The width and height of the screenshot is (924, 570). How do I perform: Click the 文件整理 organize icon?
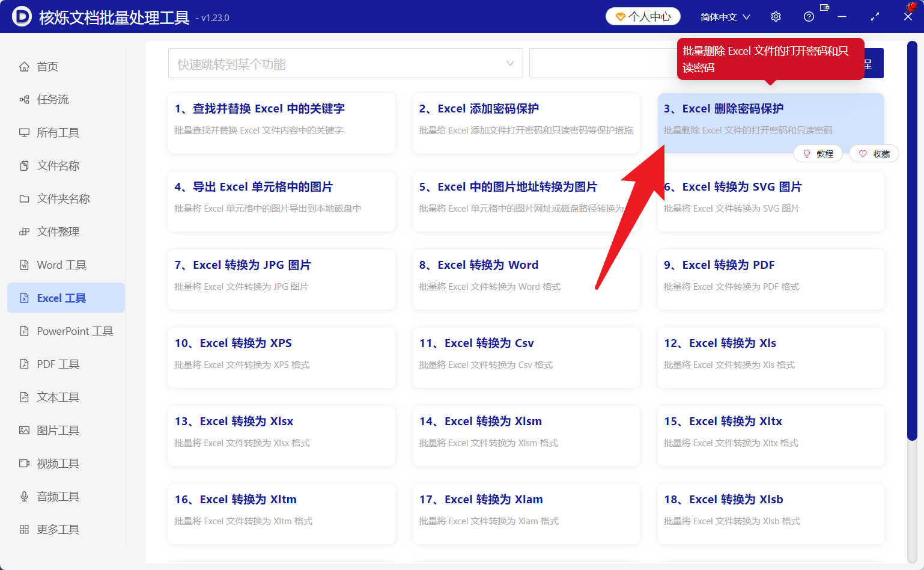24,232
